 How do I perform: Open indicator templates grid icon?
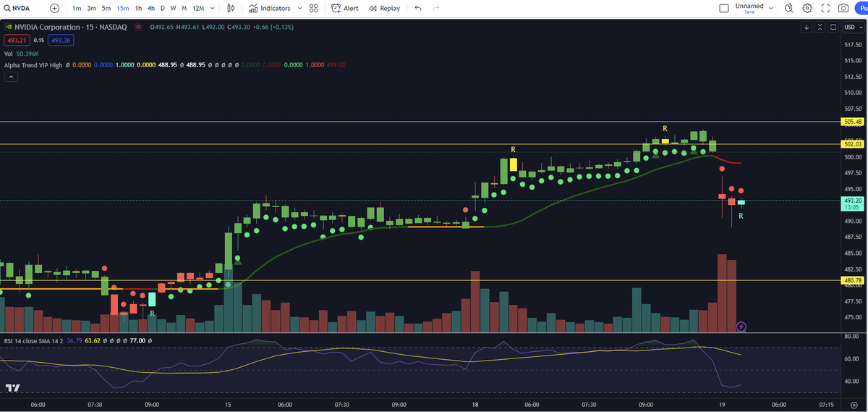pyautogui.click(x=313, y=8)
